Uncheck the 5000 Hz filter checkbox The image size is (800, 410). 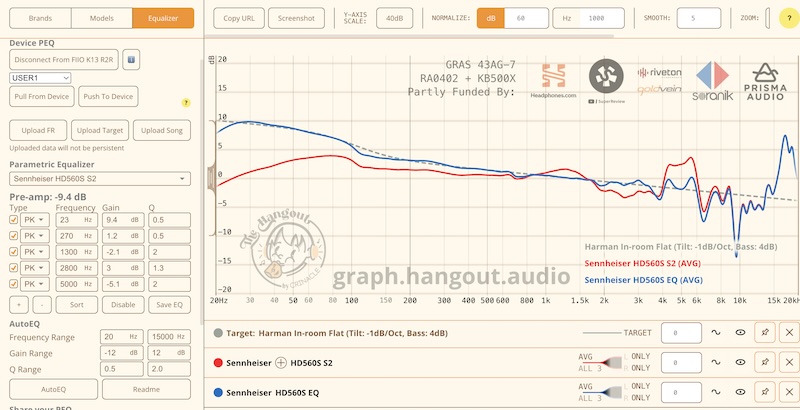pyautogui.click(x=14, y=284)
